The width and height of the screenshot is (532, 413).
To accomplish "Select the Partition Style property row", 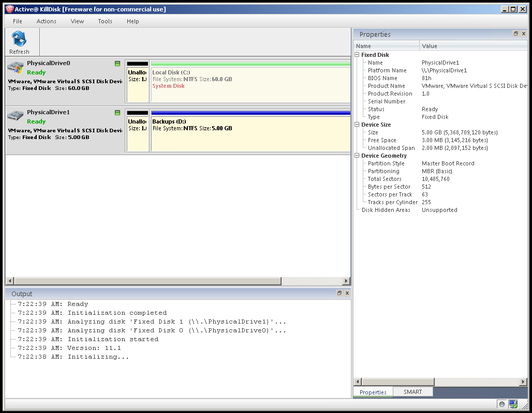I will (x=441, y=164).
